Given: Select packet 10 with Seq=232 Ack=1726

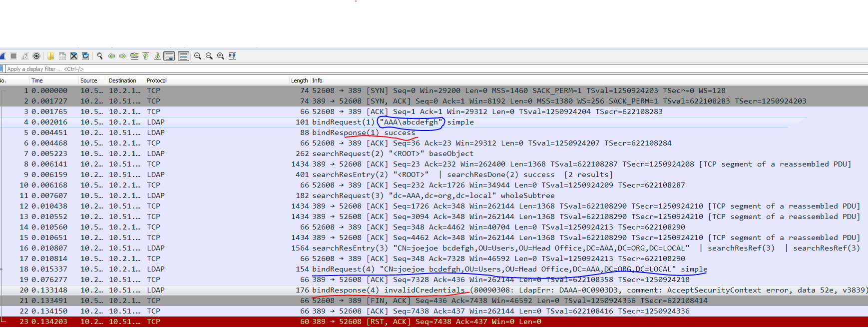Looking at the screenshot, I should click(x=434, y=185).
